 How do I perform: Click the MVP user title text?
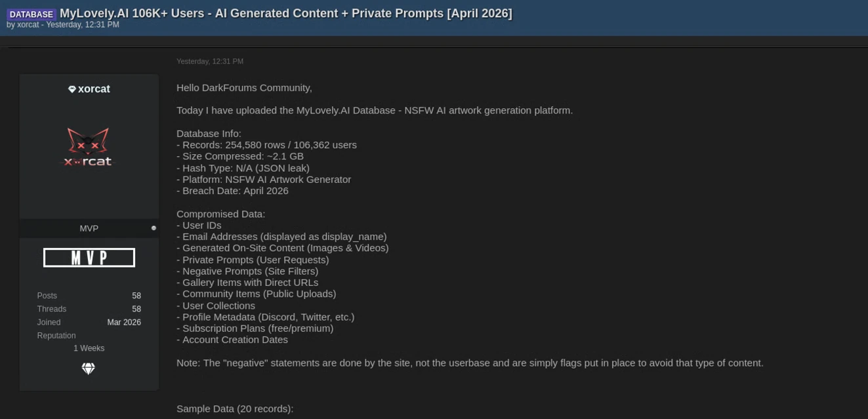click(x=89, y=228)
